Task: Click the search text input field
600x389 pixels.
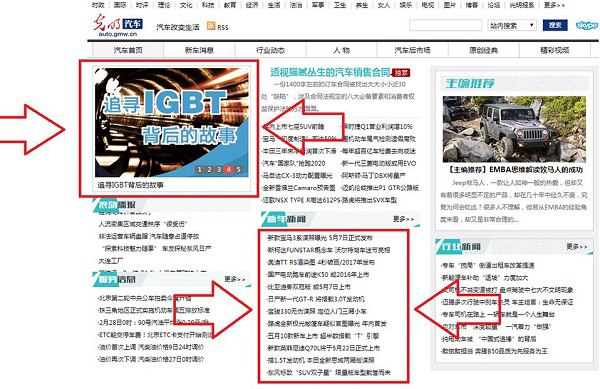Action: pyautogui.click(x=445, y=26)
